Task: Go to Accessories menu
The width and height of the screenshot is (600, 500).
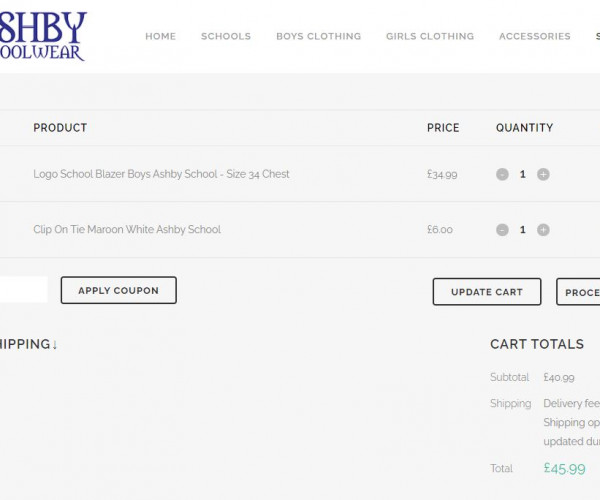Action: coord(535,36)
